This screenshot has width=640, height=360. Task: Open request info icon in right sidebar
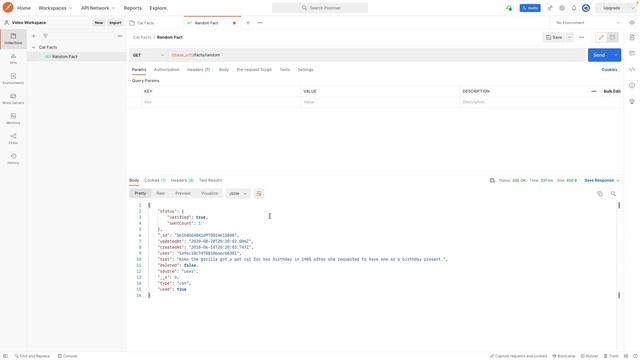[632, 85]
